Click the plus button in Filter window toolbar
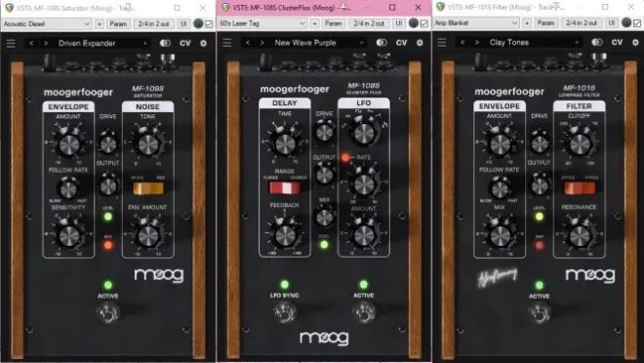 (527, 23)
